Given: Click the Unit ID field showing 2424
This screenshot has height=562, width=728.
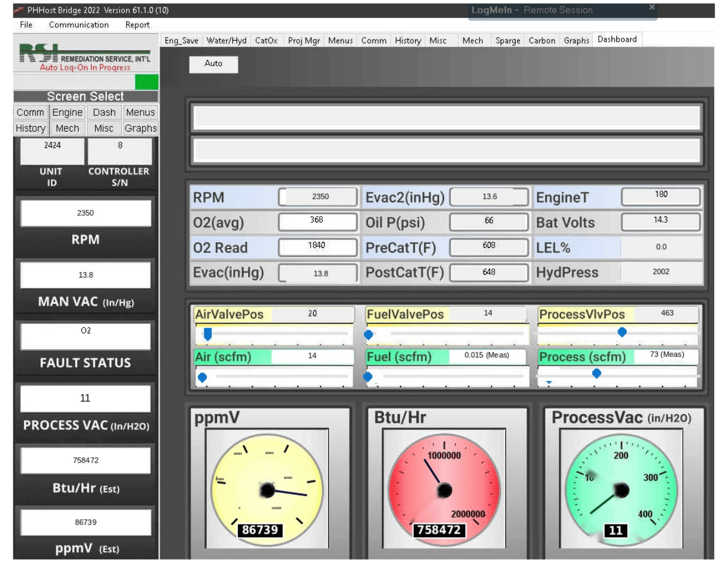Looking at the screenshot, I should point(52,151).
